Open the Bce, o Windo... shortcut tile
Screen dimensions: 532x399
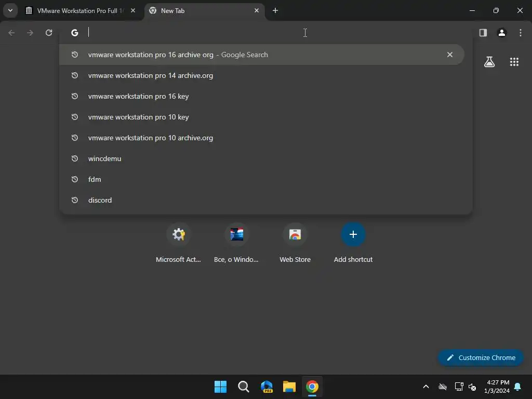click(x=236, y=243)
